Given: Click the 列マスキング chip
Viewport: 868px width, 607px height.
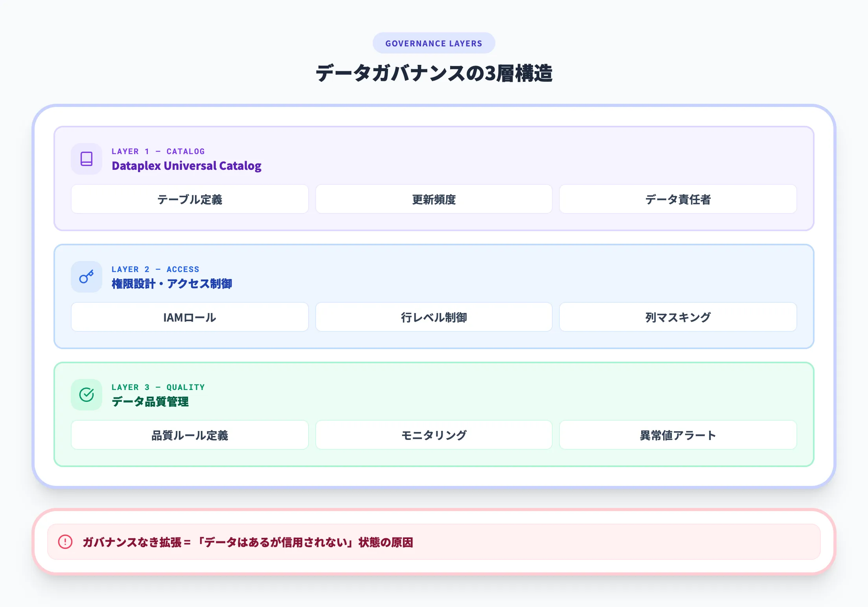Looking at the screenshot, I should click(x=677, y=317).
